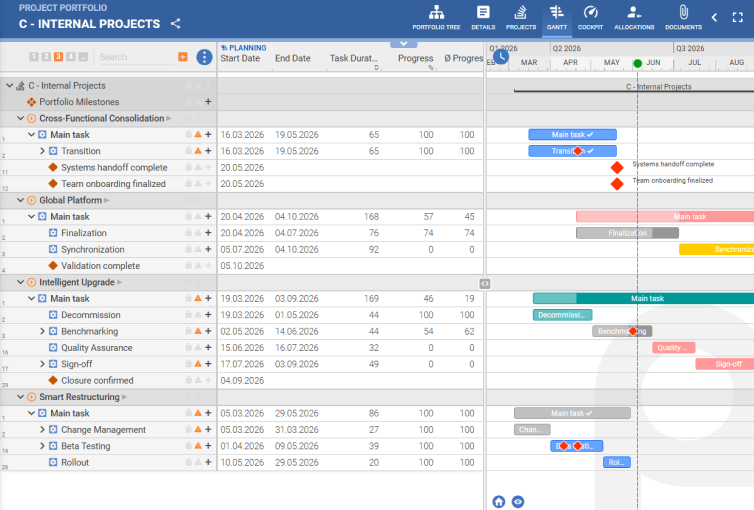Collapse the Global Platform project
754x510 pixels.
pyautogui.click(x=20, y=200)
